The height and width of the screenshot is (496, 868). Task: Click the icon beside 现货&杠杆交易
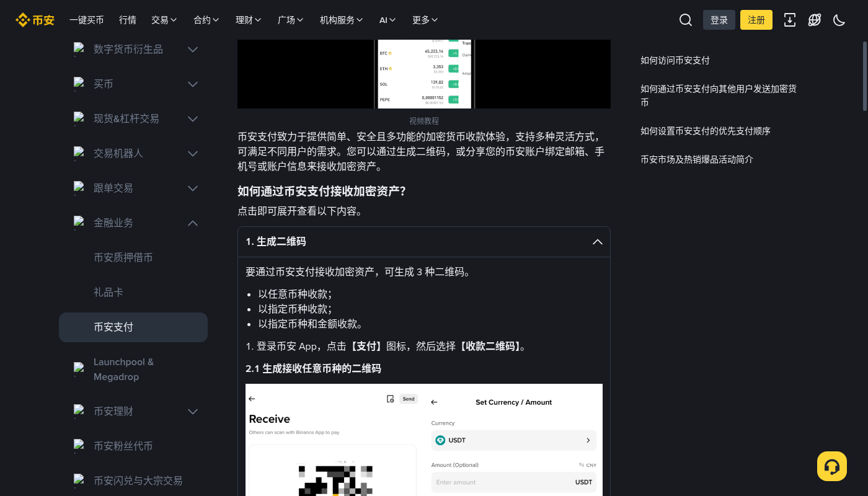(x=79, y=118)
